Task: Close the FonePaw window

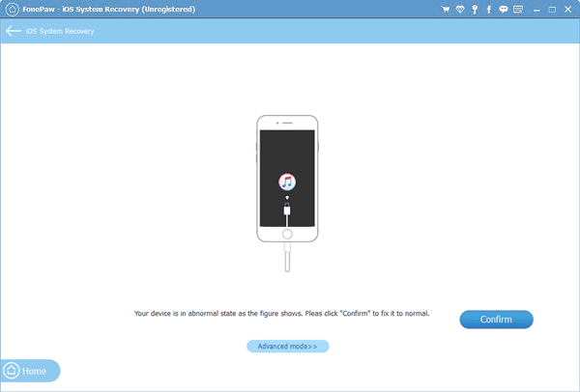Action: 567,10
